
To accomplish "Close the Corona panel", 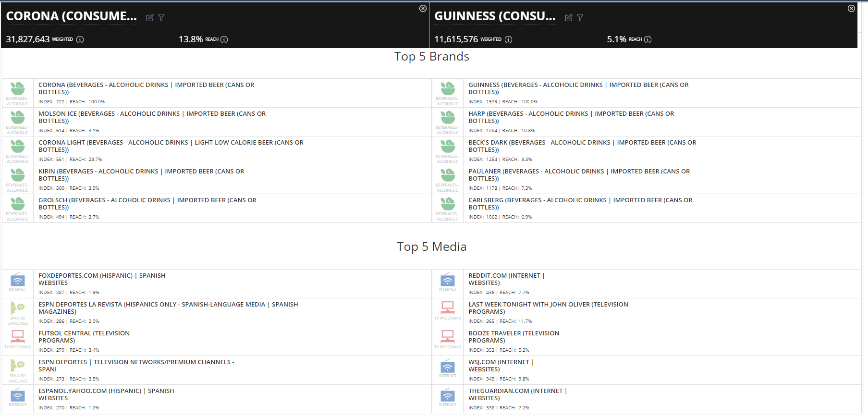I will coord(423,8).
